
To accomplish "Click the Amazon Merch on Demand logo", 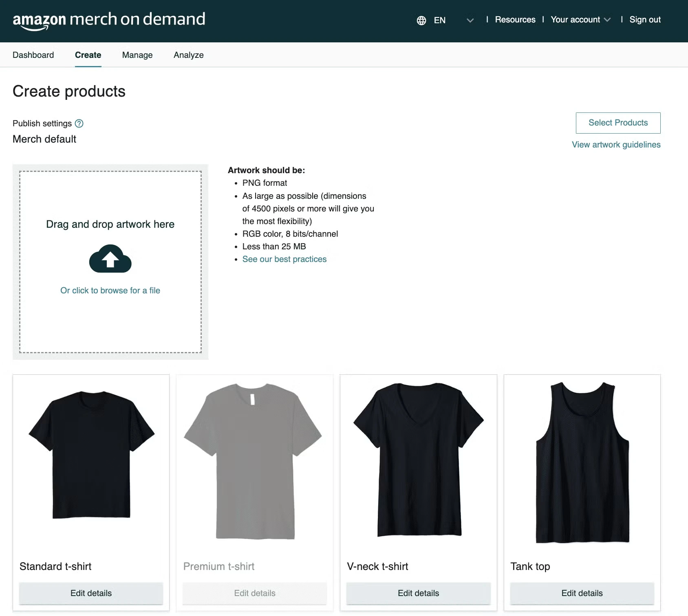I will (108, 19).
